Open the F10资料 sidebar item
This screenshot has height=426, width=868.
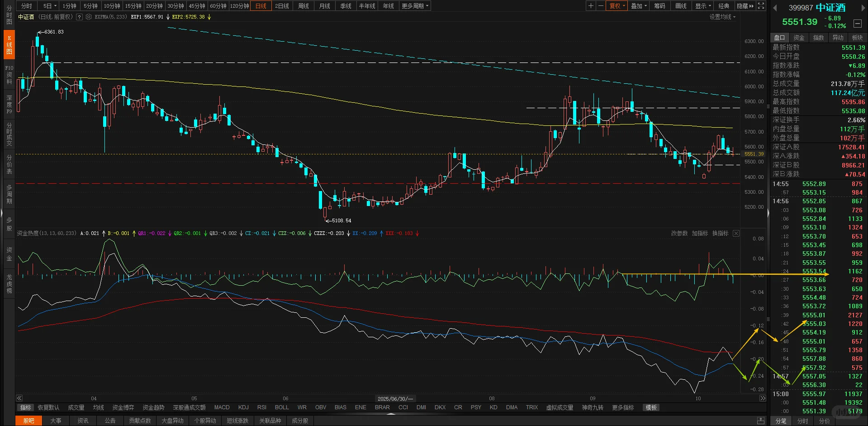(x=9, y=75)
